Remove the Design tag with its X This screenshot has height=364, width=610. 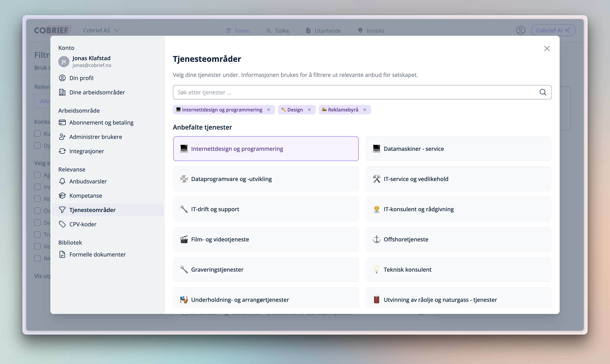coord(309,110)
